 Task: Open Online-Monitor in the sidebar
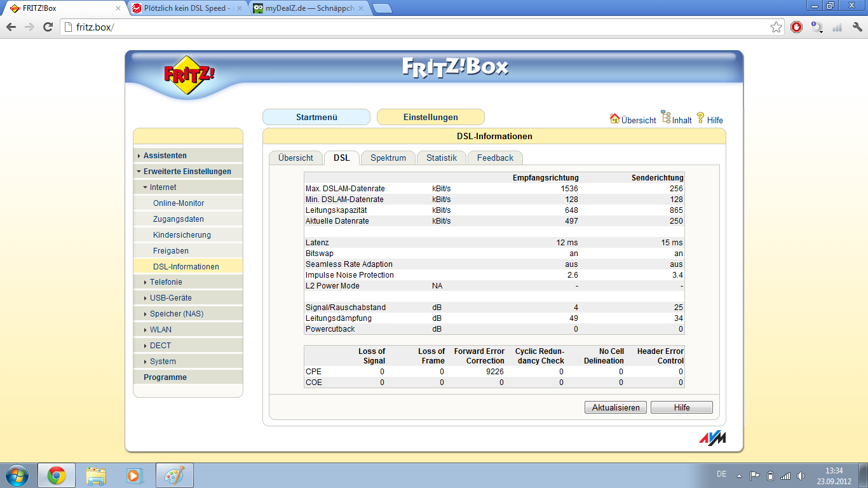[179, 203]
